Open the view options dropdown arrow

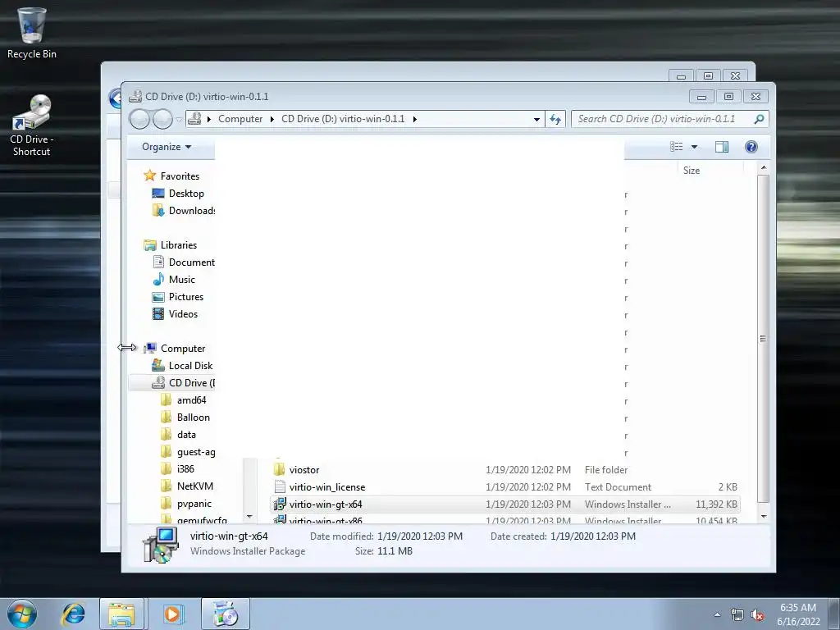[694, 147]
